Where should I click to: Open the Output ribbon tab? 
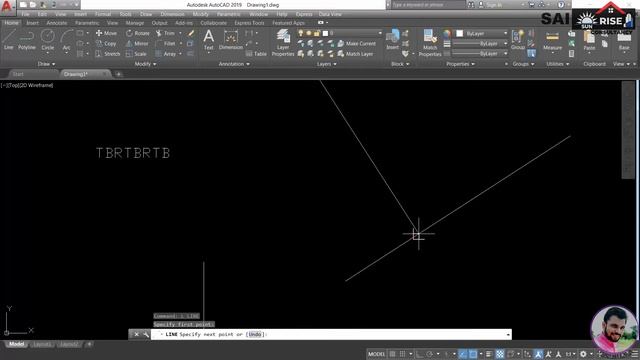tap(159, 23)
